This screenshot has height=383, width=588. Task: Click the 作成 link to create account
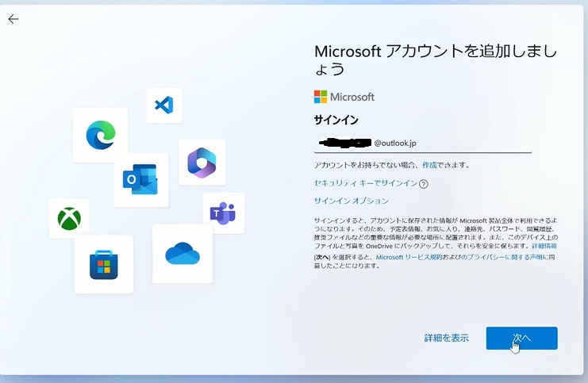[429, 165]
